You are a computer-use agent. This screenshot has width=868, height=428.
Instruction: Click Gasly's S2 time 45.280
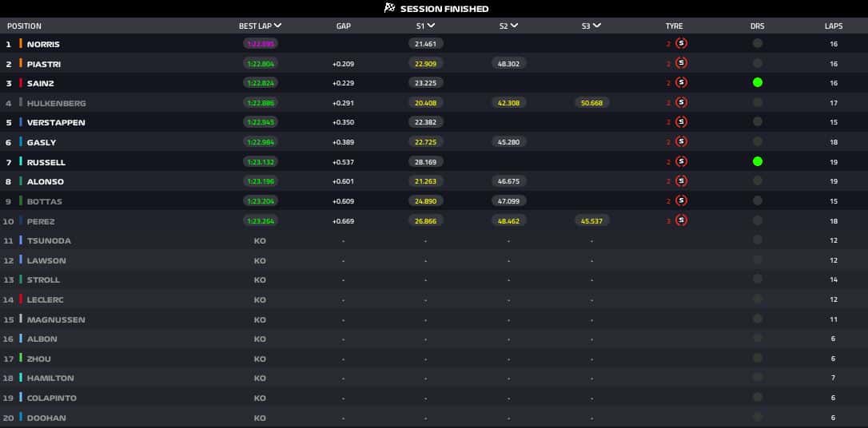pos(509,142)
